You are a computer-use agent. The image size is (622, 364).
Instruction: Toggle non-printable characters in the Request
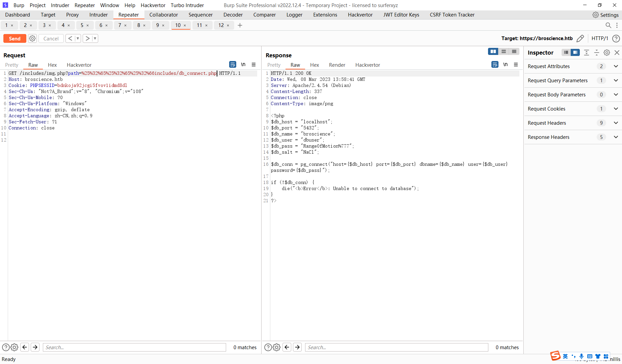[243, 64]
